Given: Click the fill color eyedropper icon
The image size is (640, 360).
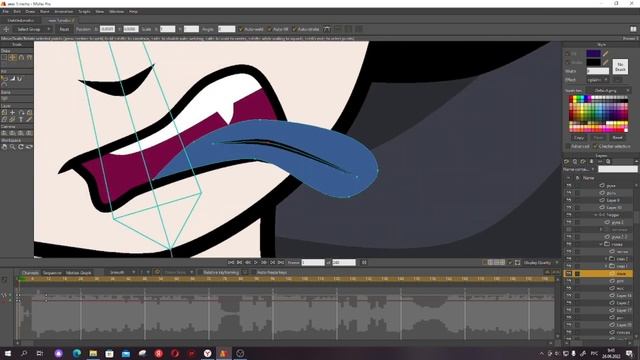Looking at the screenshot, I should (606, 53).
